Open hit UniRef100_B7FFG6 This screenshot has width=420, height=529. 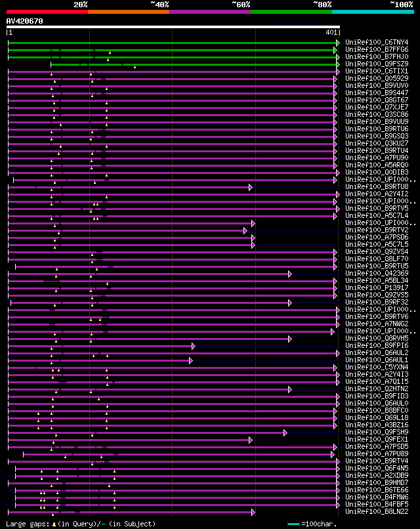click(x=377, y=50)
